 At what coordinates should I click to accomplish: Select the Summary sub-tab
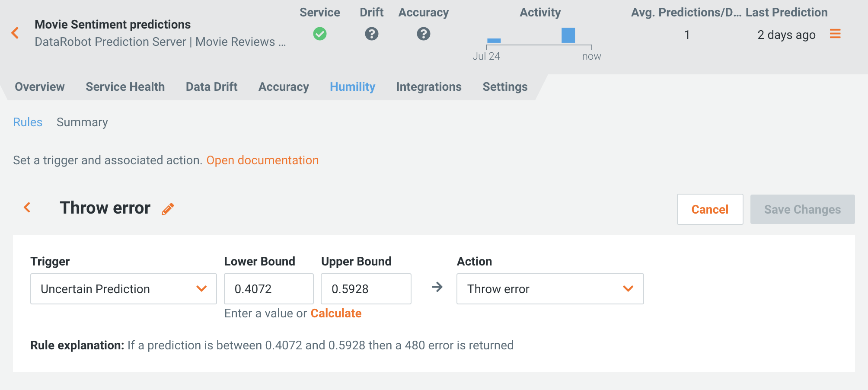click(x=82, y=122)
